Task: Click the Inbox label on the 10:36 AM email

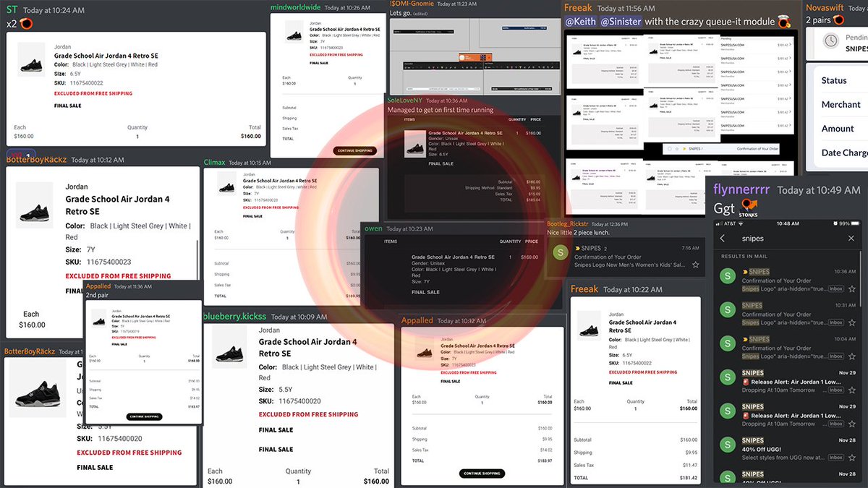Action: (836, 288)
